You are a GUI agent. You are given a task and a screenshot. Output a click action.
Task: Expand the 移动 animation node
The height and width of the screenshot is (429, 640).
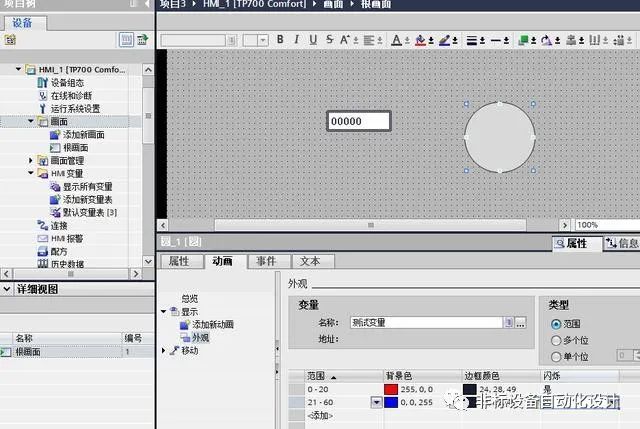tap(164, 350)
